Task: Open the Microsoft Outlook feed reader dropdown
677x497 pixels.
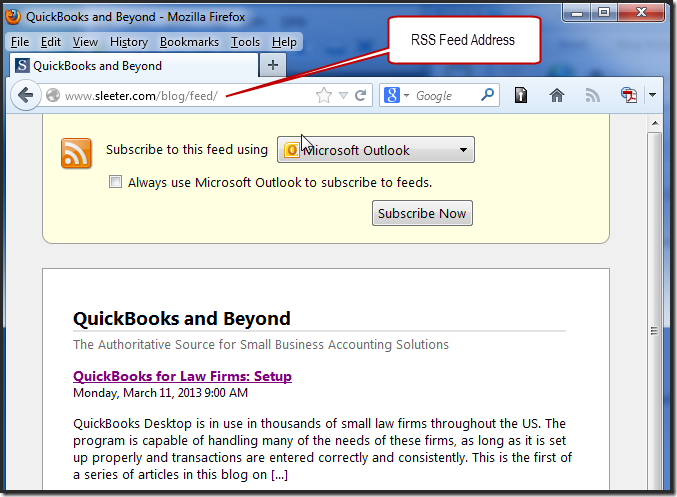Action: (x=376, y=150)
